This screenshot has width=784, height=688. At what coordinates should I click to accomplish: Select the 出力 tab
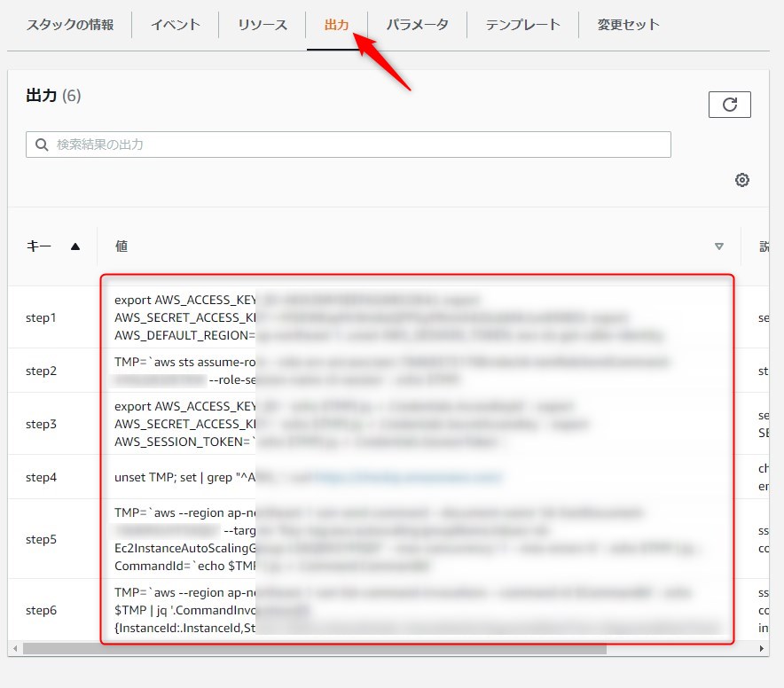click(336, 25)
